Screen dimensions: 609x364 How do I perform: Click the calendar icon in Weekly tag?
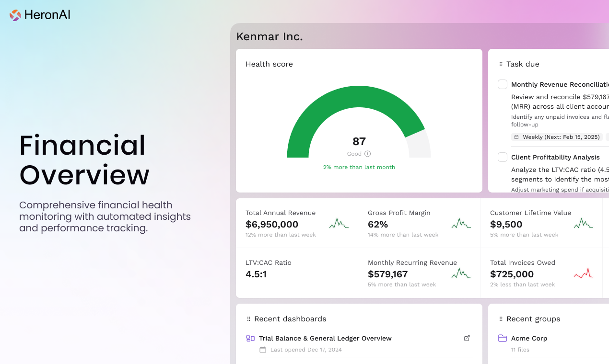(x=516, y=137)
